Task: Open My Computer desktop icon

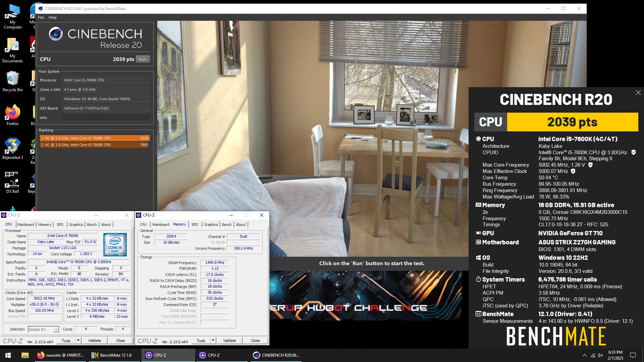Action: tap(12, 16)
